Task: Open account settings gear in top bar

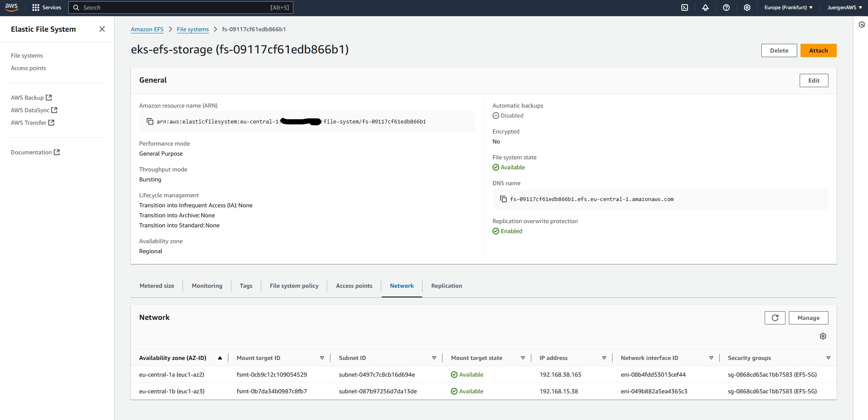Action: pyautogui.click(x=747, y=7)
